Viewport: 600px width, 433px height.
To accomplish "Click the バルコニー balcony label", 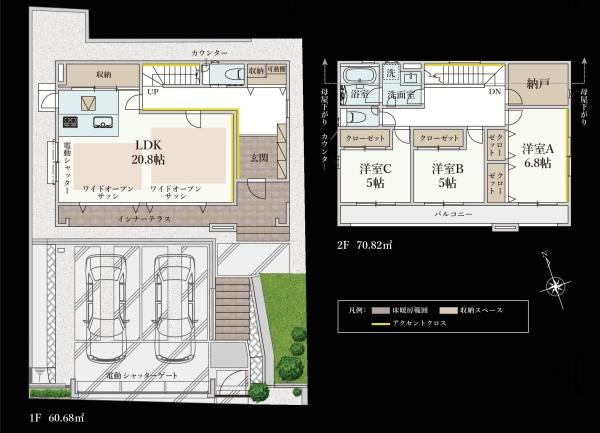I will [x=453, y=215].
